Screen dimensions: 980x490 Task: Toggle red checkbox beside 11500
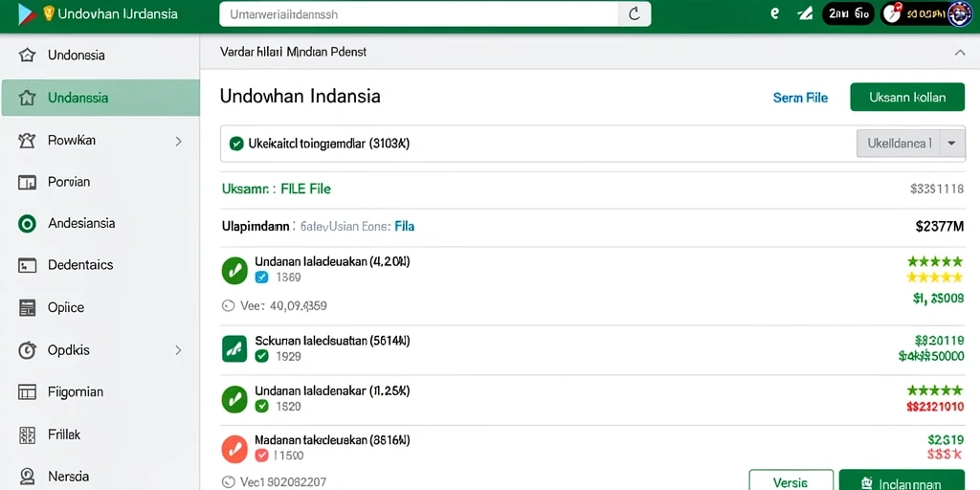click(x=262, y=456)
